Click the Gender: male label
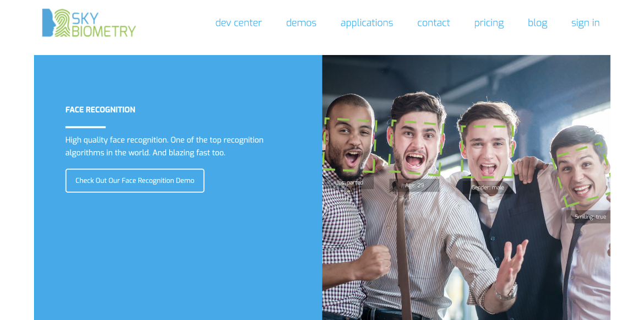The width and height of the screenshot is (644, 320). click(488, 188)
